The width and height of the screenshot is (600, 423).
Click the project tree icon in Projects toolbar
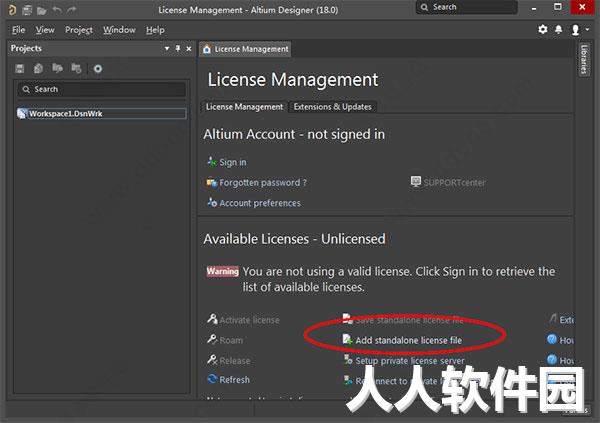[x=76, y=68]
